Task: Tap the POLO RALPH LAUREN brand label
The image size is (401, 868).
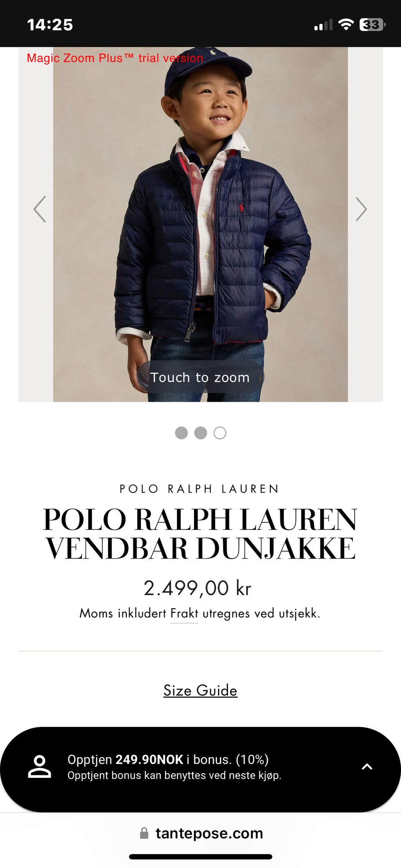Action: 200,489
